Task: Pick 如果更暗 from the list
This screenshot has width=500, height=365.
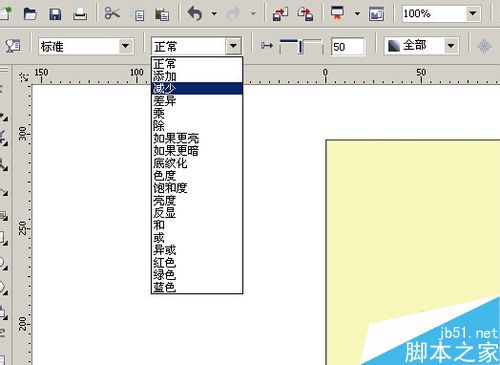Action: point(197,151)
